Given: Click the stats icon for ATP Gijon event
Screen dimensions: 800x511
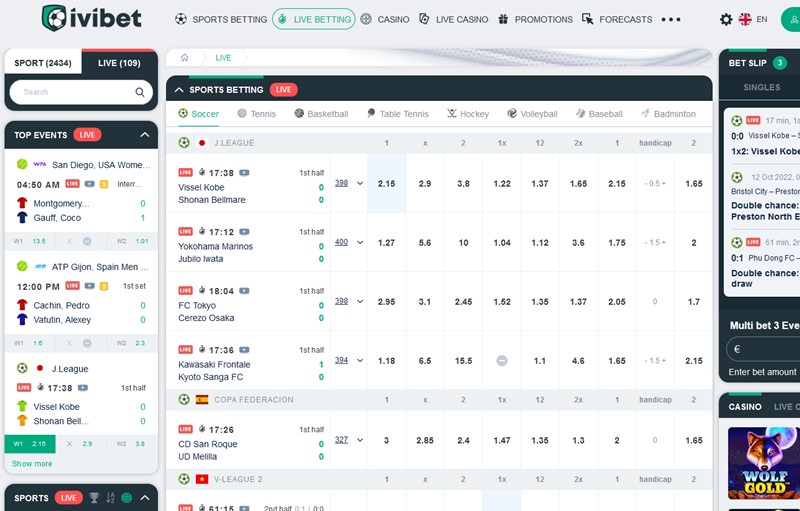Looking at the screenshot, I should click(104, 286).
